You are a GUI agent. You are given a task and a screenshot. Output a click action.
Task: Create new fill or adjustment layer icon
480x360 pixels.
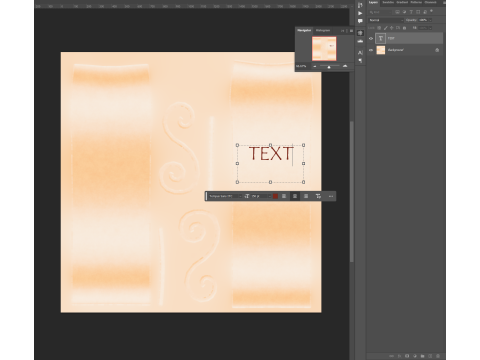click(x=415, y=356)
